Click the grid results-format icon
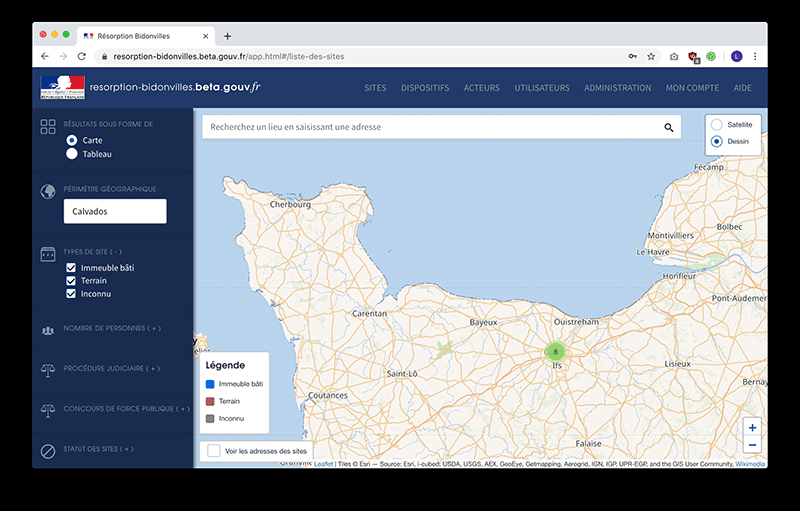 point(48,126)
